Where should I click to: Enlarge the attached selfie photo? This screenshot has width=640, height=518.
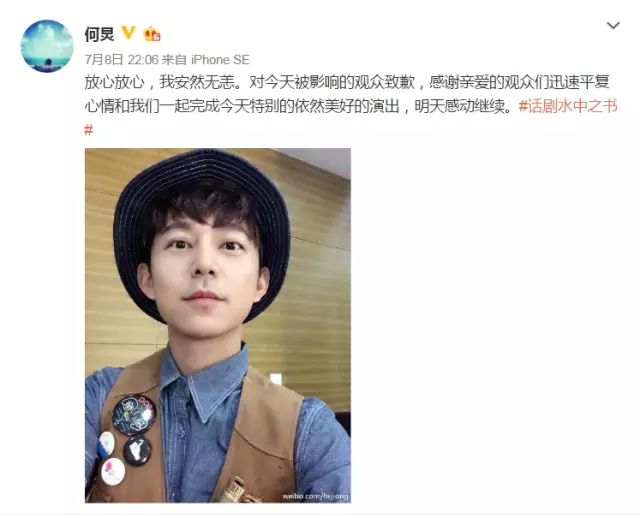218,325
